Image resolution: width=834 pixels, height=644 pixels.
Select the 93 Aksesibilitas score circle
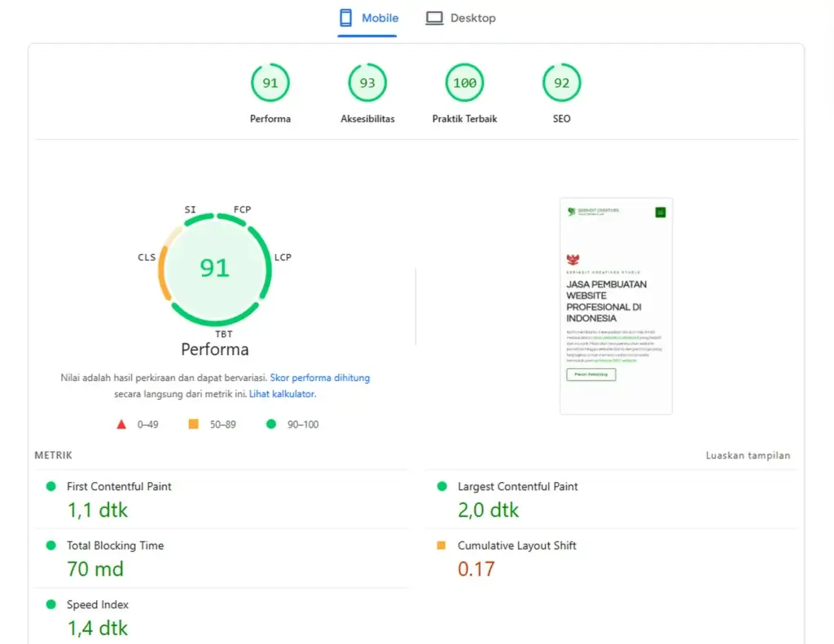[x=367, y=82]
